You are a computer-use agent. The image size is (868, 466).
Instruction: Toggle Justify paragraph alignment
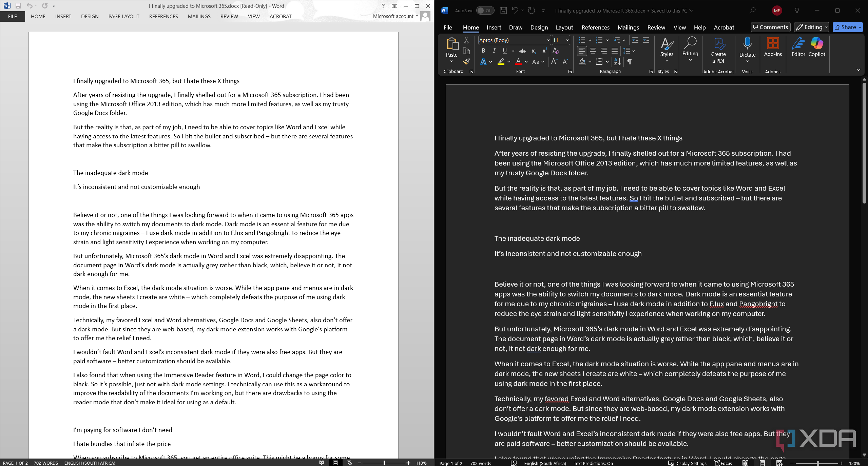(615, 51)
